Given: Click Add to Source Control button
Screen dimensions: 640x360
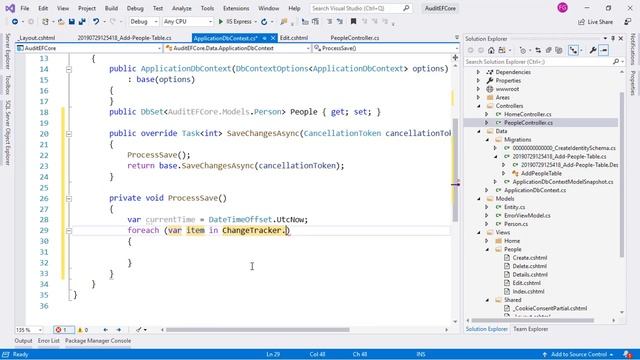Looking at the screenshot, I should 578,354.
